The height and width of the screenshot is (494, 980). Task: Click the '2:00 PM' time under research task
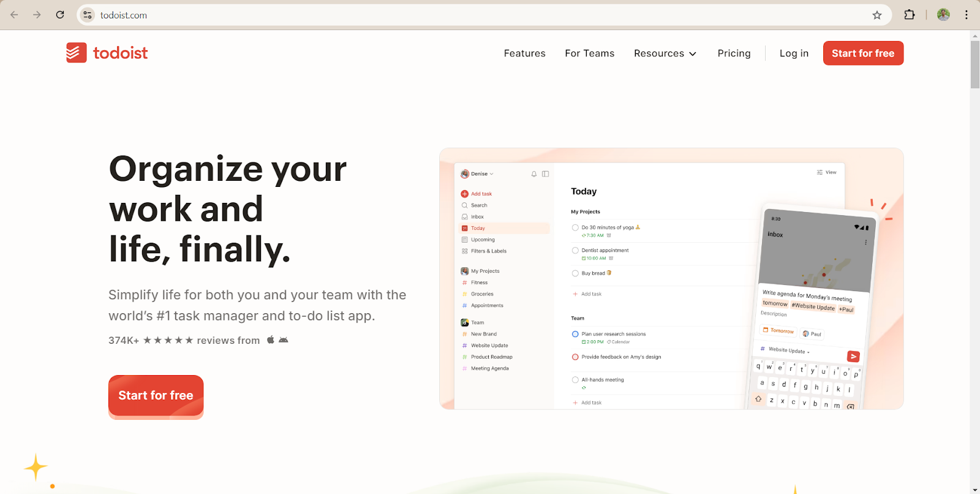pyautogui.click(x=593, y=342)
